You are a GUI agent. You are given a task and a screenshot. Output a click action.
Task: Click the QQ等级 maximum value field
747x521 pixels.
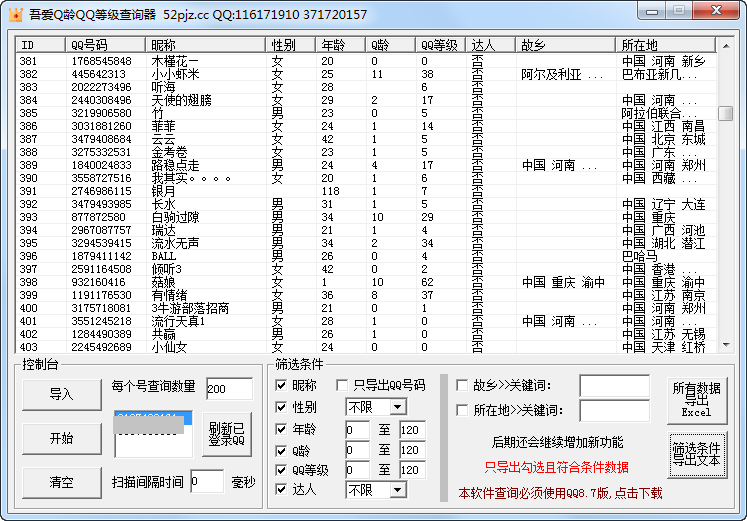(x=413, y=470)
